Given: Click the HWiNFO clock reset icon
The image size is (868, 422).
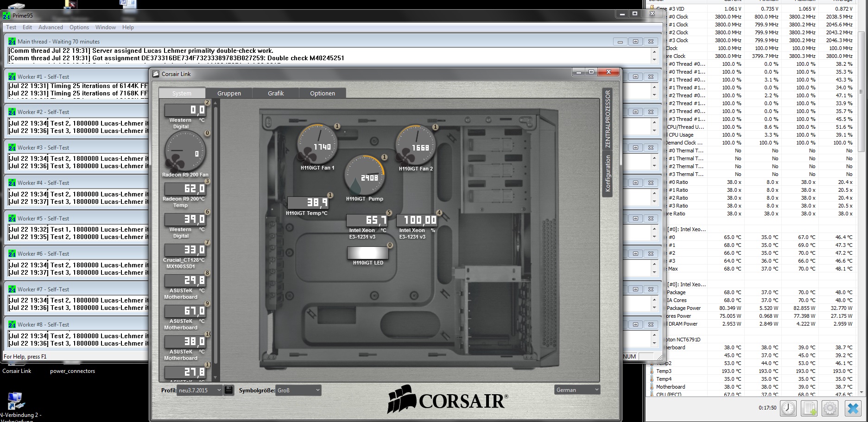Looking at the screenshot, I should click(788, 408).
